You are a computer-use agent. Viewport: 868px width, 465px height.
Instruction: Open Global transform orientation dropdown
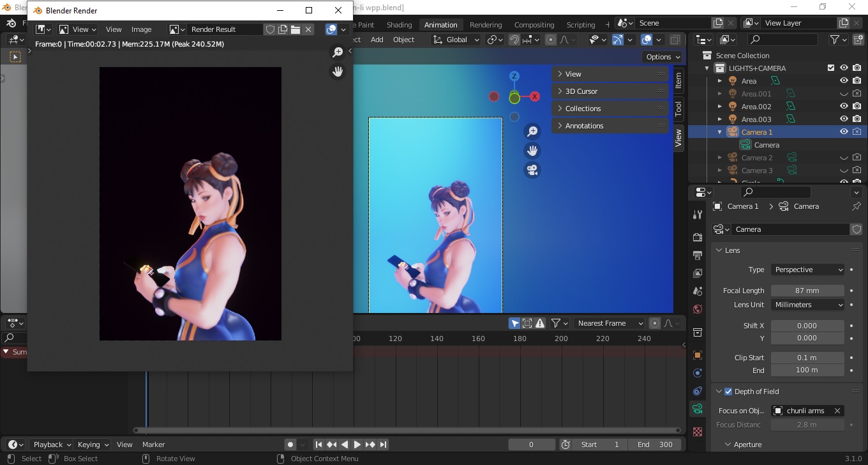456,40
